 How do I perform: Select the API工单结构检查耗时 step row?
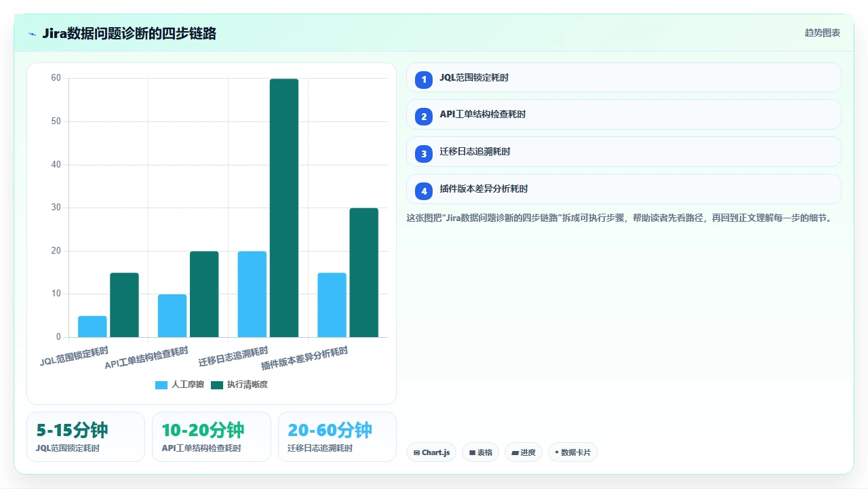coord(623,114)
